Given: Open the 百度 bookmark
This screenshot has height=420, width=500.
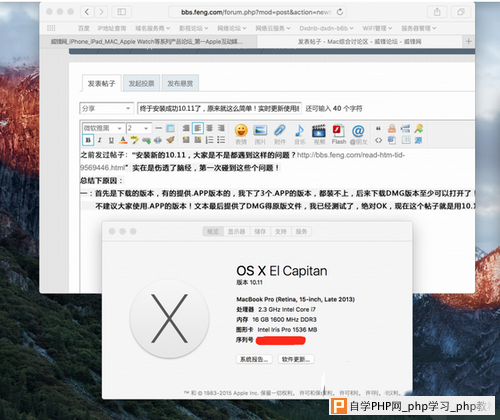Looking at the screenshot, I should [x=83, y=28].
